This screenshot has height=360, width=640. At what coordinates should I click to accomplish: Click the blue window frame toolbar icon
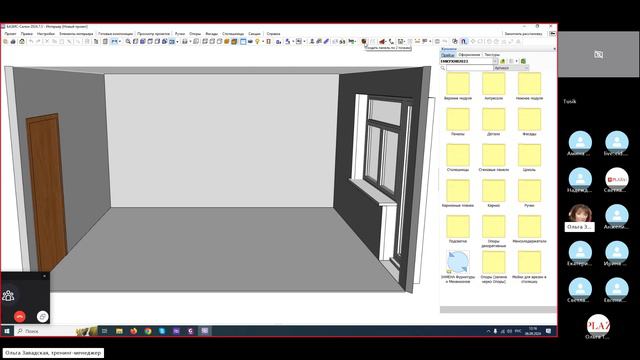point(243,42)
